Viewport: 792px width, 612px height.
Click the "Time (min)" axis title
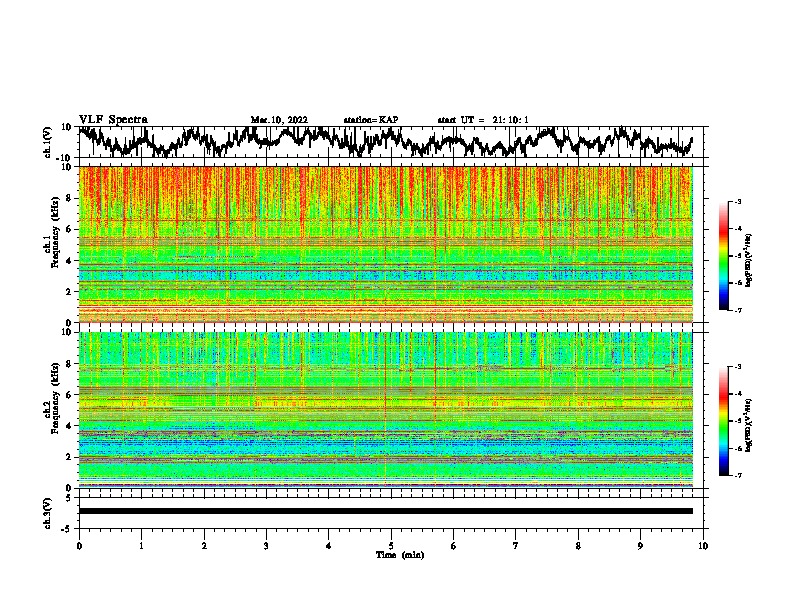(400, 555)
